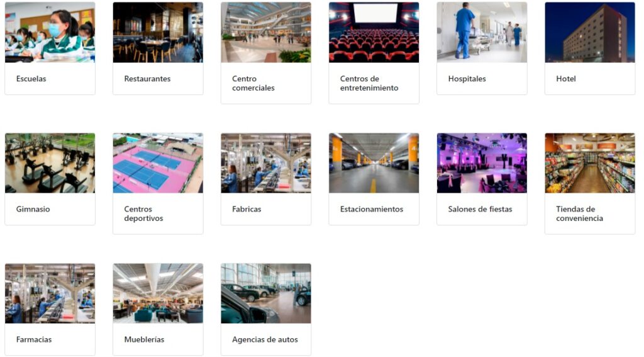Select the Farmacias category label
644x357 pixels.
[34, 339]
